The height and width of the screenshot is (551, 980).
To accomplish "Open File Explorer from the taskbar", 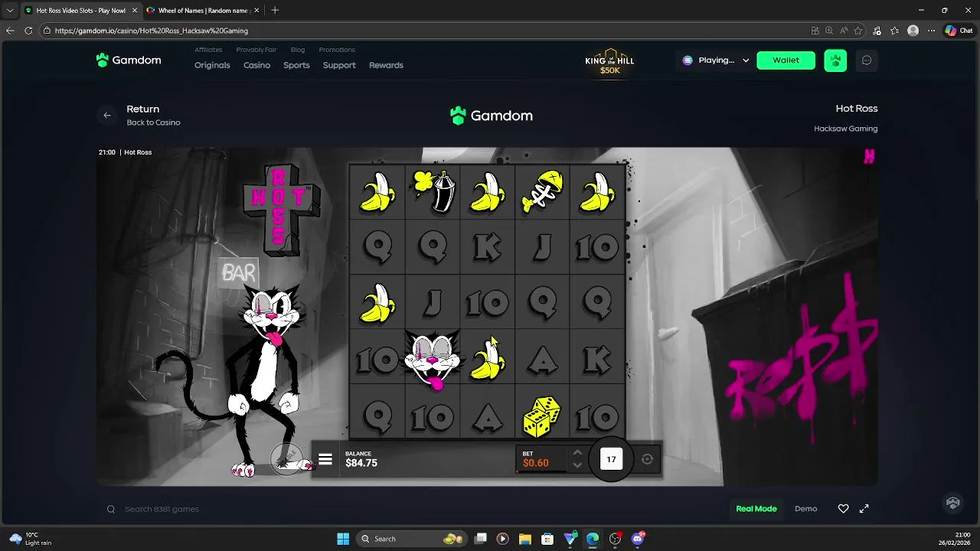I will click(524, 539).
